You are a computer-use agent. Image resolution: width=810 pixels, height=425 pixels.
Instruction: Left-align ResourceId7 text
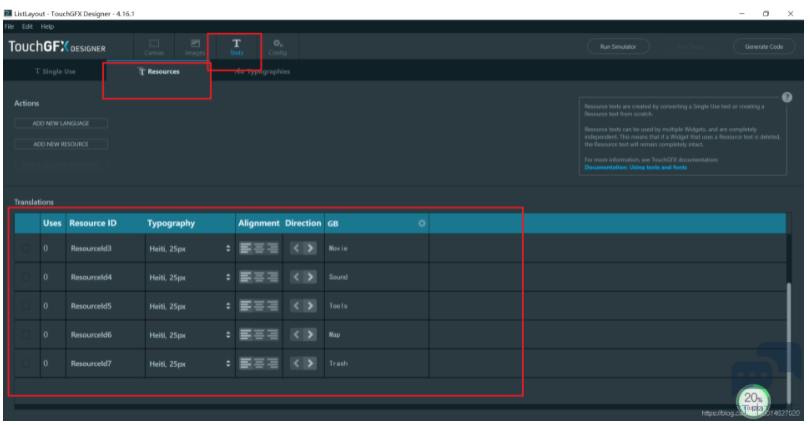click(245, 364)
